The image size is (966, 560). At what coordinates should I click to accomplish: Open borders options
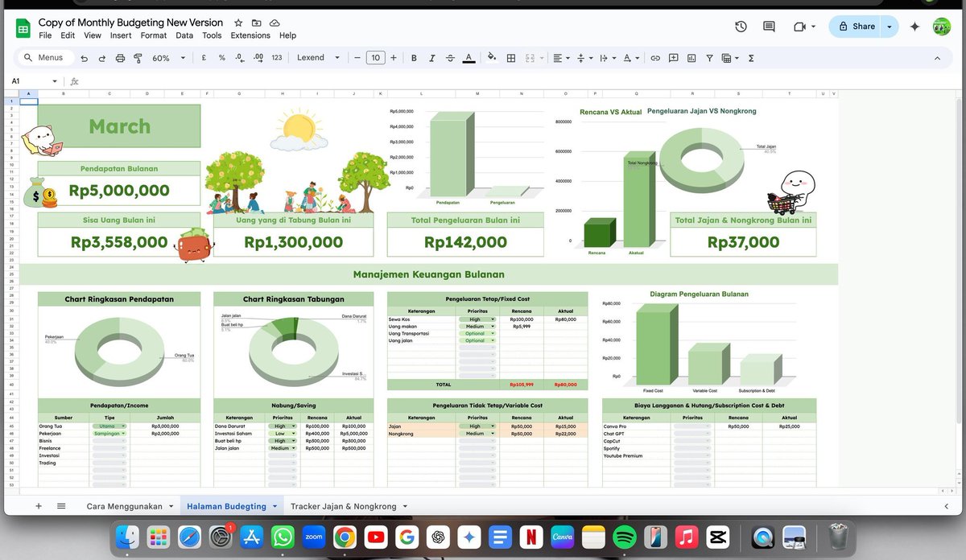[x=511, y=58]
